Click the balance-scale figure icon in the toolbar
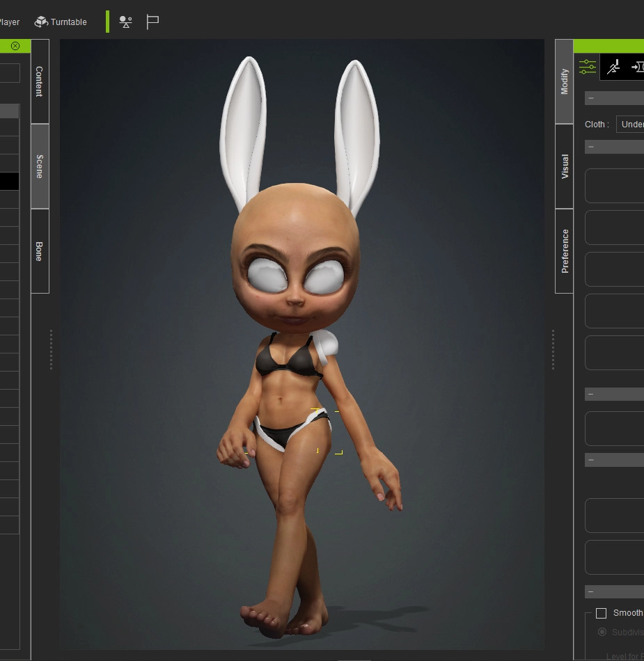The height and width of the screenshot is (661, 644). click(125, 22)
